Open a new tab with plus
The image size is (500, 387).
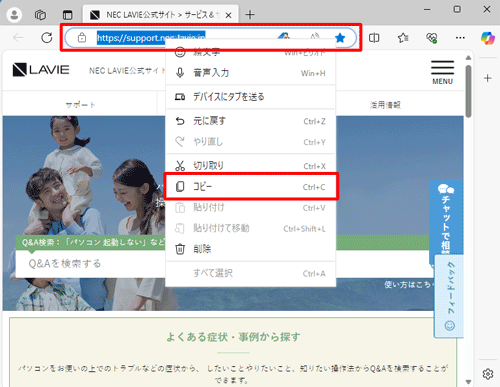pyautogui.click(x=250, y=15)
